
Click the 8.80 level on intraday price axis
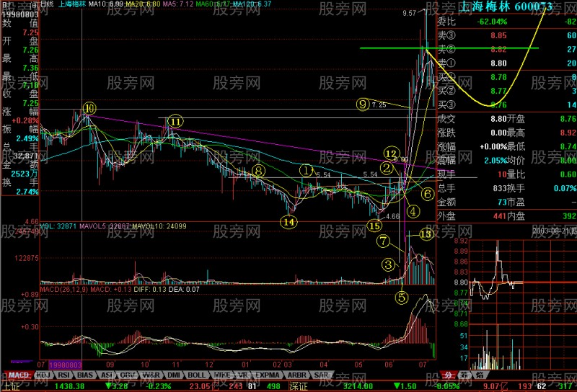pos(461,282)
